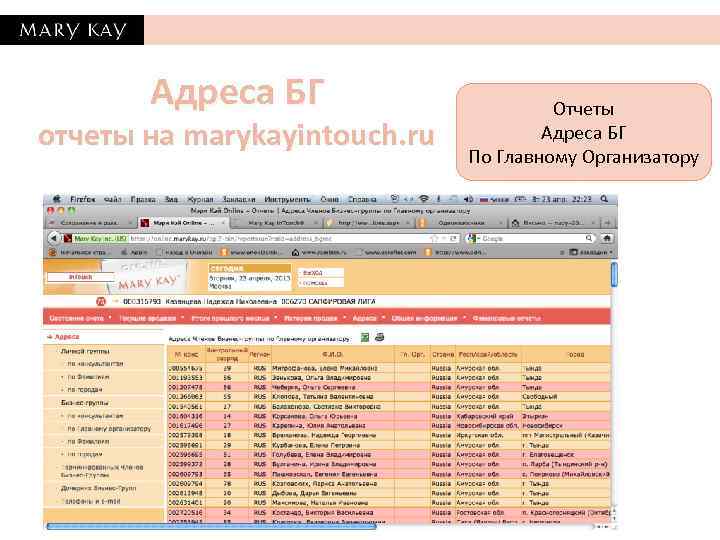
Task: Click the search magnifier in Google box
Action: tap(589, 238)
